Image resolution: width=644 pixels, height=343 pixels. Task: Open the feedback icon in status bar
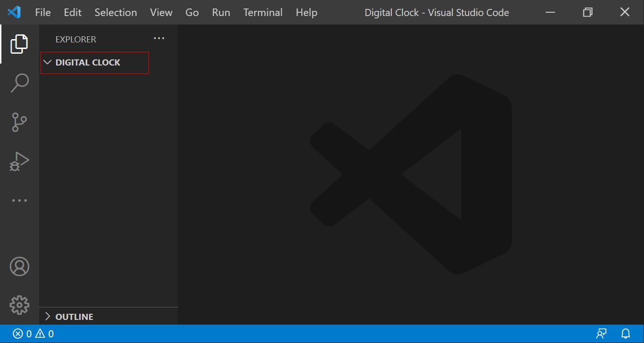pos(601,334)
